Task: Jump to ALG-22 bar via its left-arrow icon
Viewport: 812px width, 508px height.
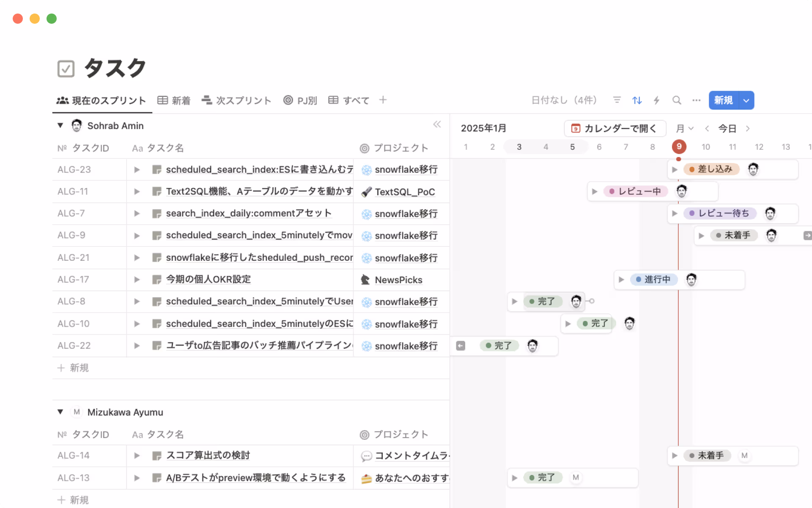Action: pyautogui.click(x=461, y=345)
